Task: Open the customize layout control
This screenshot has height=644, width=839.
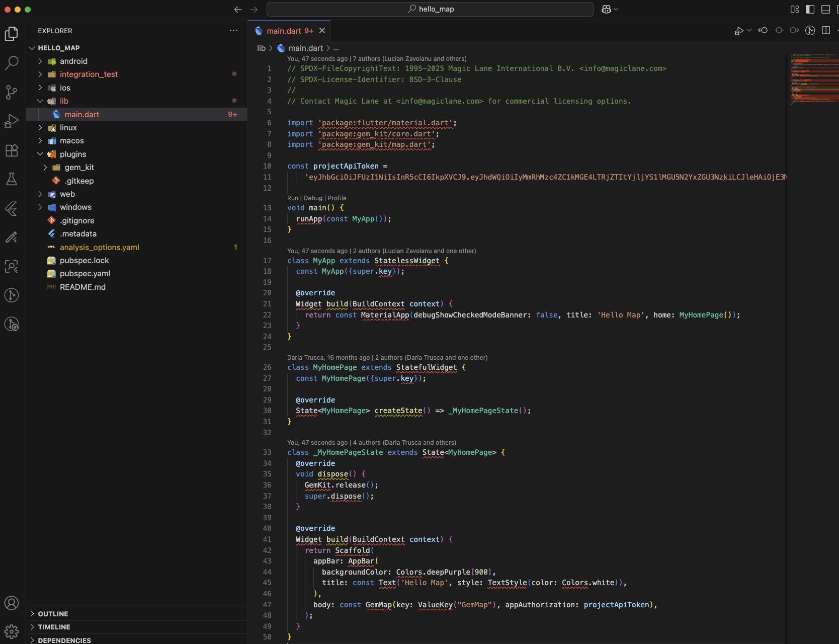Action: (x=795, y=9)
